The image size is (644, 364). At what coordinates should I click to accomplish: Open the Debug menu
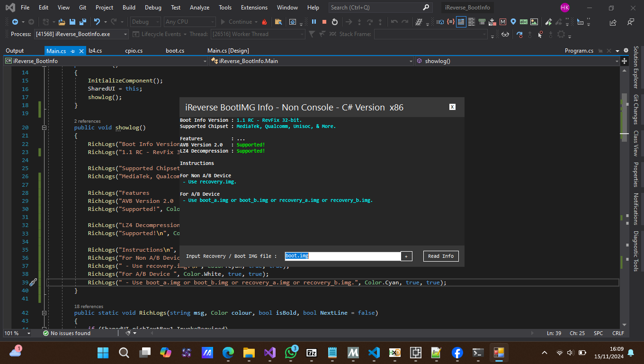[153, 8]
